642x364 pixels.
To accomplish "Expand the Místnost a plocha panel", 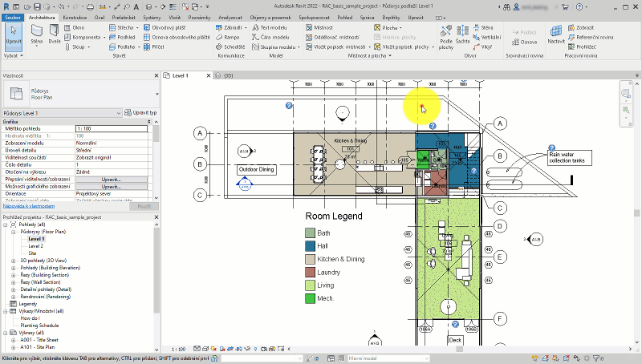I will (x=370, y=55).
